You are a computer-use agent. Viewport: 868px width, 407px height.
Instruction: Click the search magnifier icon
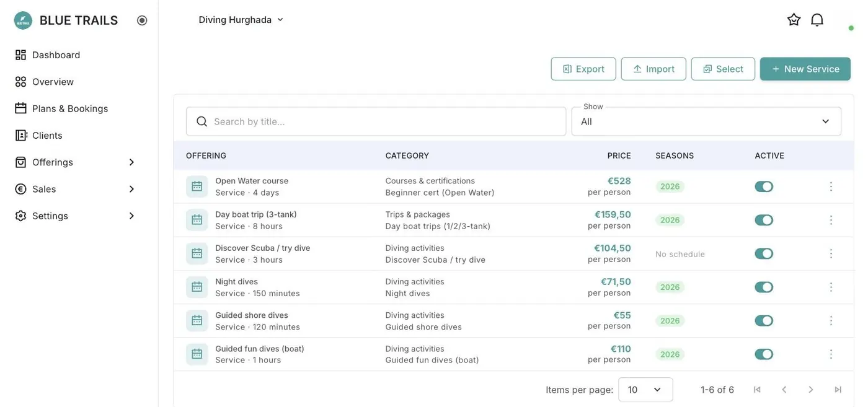[201, 121]
